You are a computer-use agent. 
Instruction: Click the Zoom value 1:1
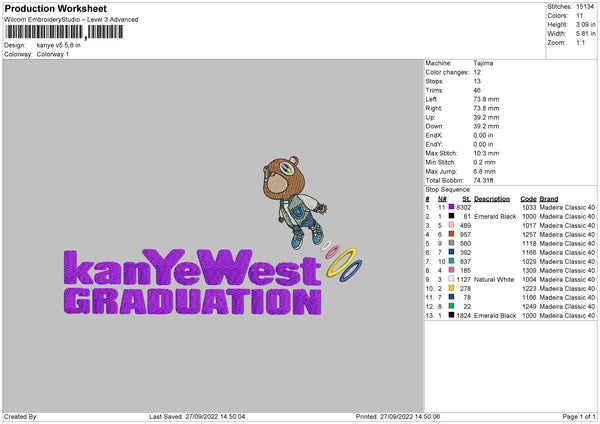580,42
